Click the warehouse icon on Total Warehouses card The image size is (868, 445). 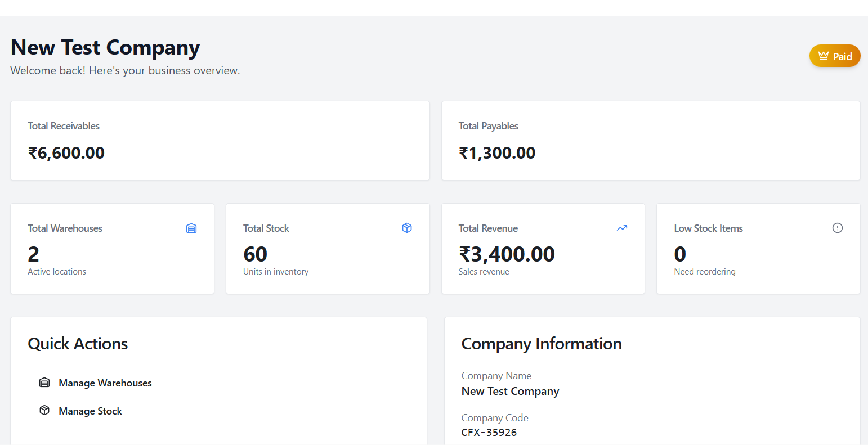pyautogui.click(x=191, y=228)
